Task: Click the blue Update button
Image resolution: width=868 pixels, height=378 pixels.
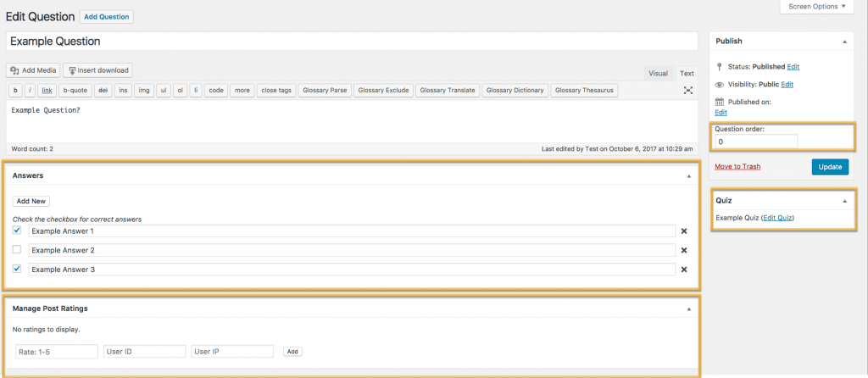Action: [829, 167]
